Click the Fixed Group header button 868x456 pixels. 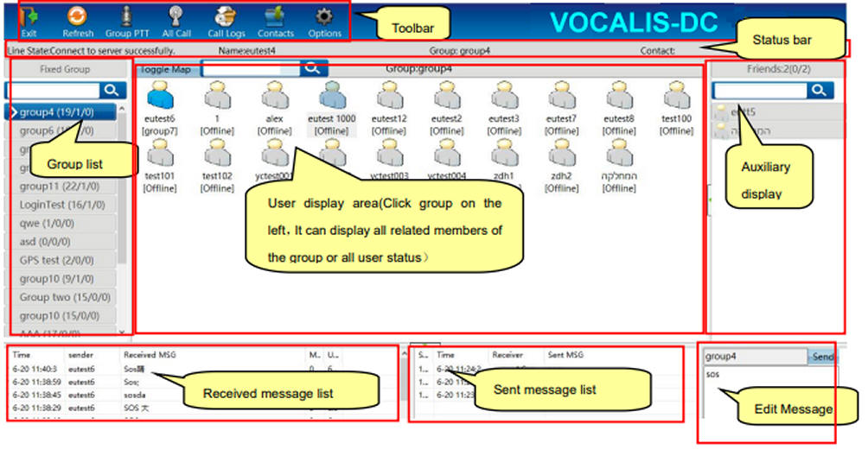(x=65, y=69)
